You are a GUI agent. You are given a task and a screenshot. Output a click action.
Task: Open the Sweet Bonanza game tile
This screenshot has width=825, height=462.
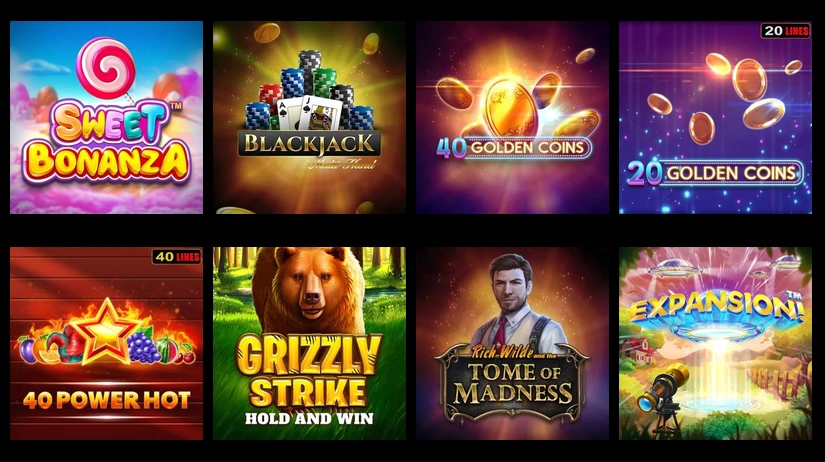tap(106, 117)
